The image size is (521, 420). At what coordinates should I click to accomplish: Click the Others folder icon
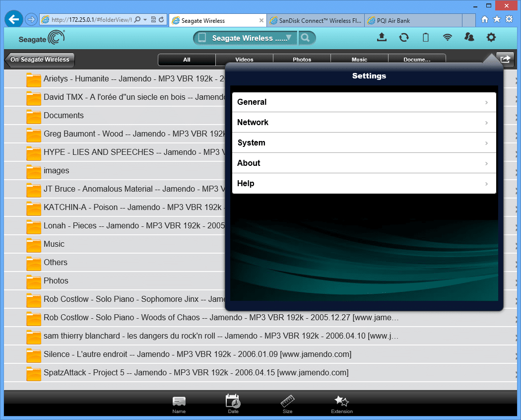34,263
